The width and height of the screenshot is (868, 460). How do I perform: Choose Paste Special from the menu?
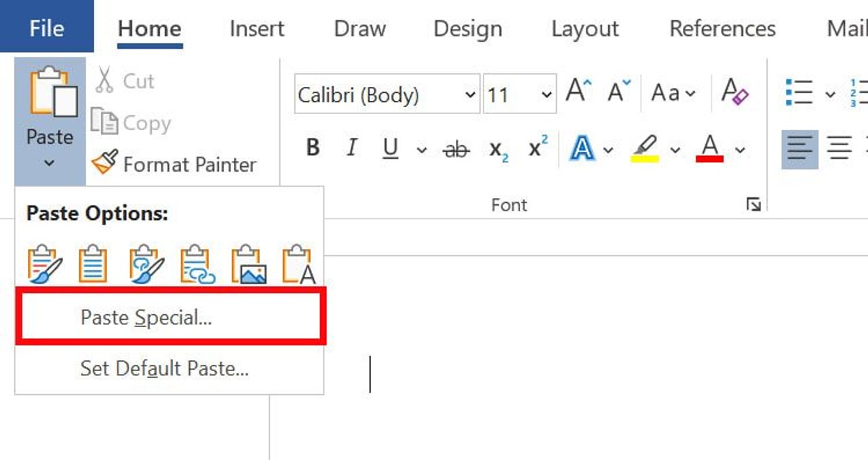(x=146, y=318)
